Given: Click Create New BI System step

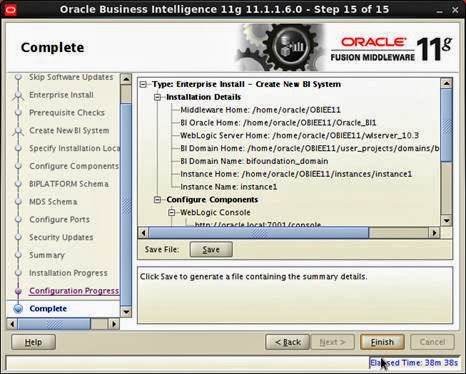Looking at the screenshot, I should pyautogui.click(x=69, y=131).
